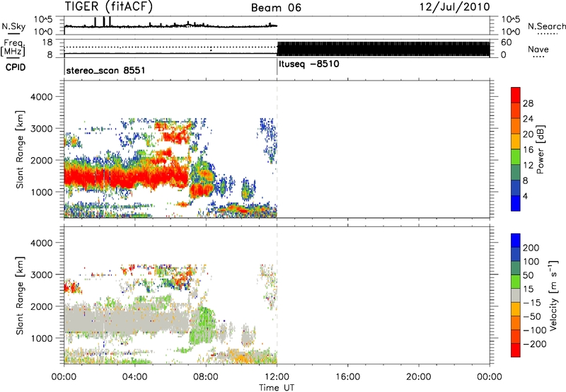Viewport: 566px width, 392px height.
Task: Click the red top segment of Power colorbar
Action: pos(516,95)
